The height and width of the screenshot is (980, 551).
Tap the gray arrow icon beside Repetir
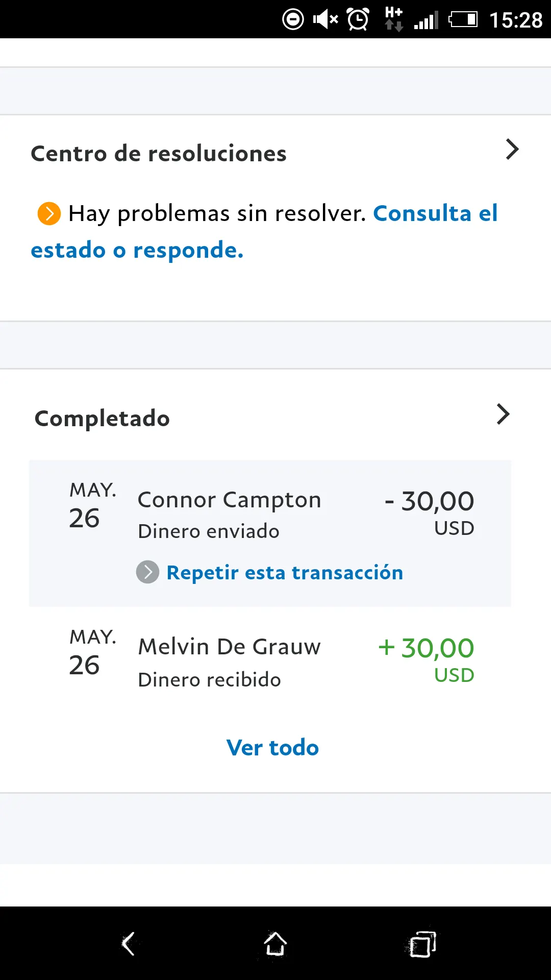coord(147,572)
